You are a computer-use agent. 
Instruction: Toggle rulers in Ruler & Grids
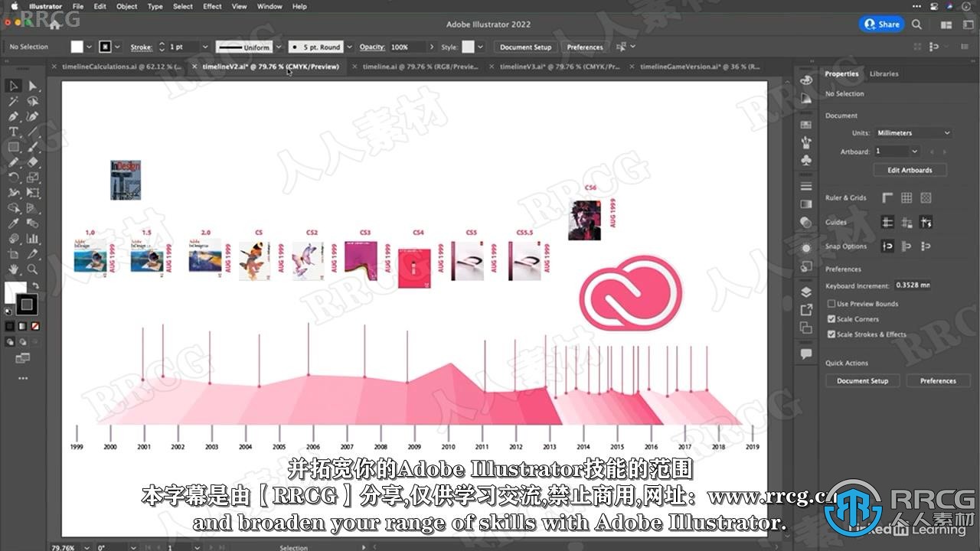point(887,197)
